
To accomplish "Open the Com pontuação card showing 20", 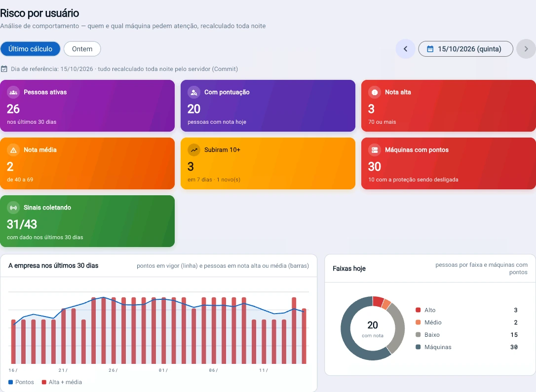I will 268,106.
